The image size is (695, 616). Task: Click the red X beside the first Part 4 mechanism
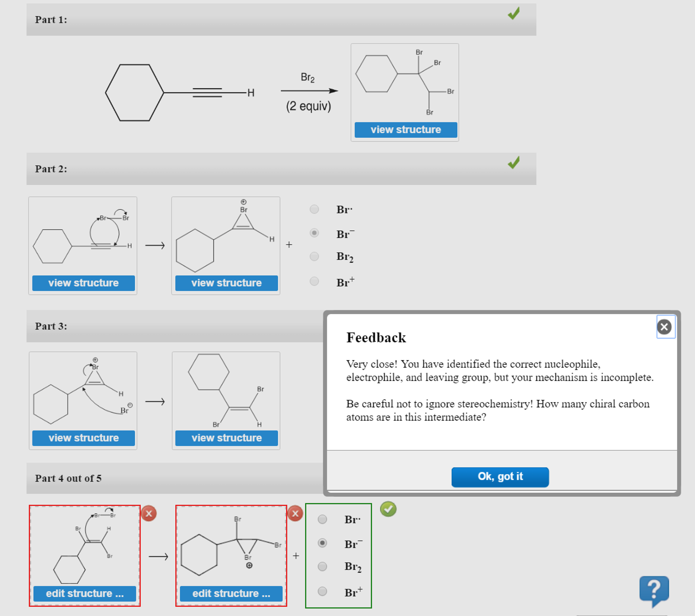point(148,514)
